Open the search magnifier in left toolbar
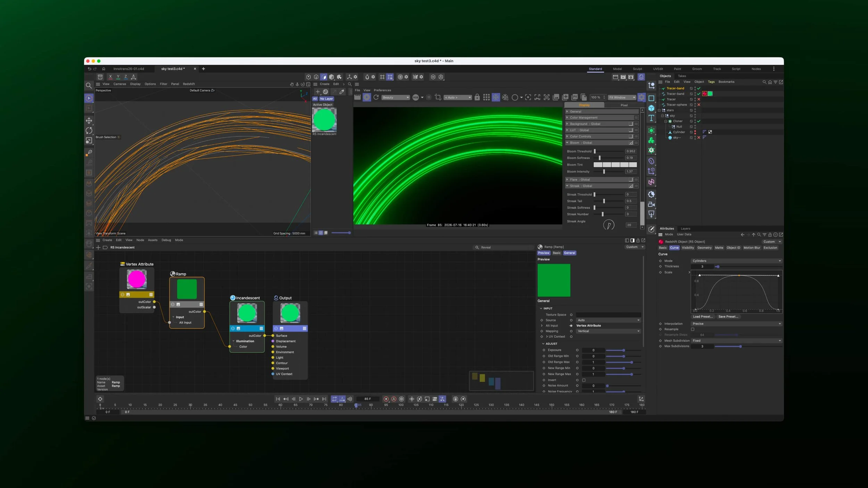This screenshot has height=488, width=868. tap(89, 85)
